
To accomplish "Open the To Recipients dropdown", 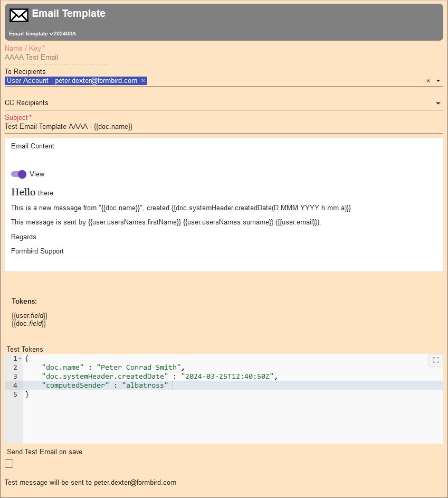I will pos(438,80).
